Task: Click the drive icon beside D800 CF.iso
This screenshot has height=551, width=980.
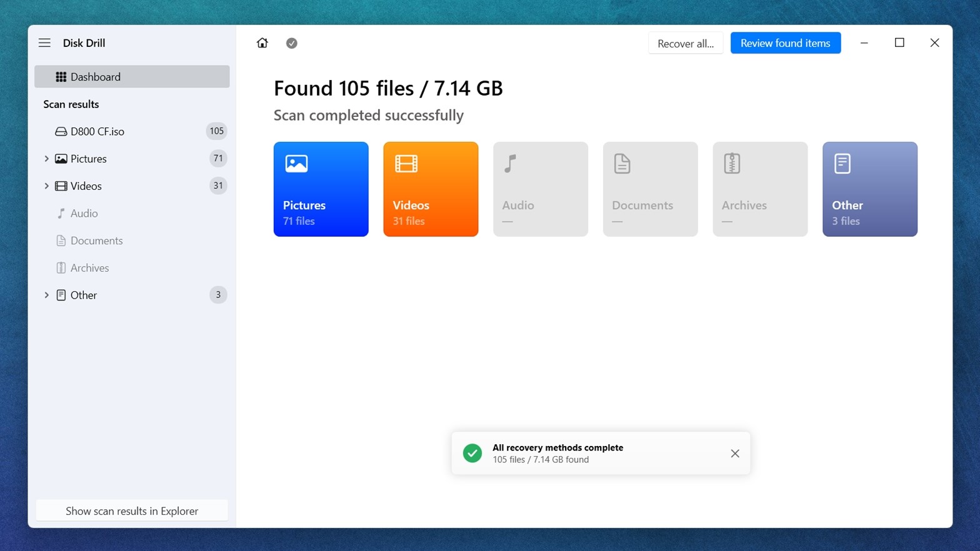Action: (61, 132)
